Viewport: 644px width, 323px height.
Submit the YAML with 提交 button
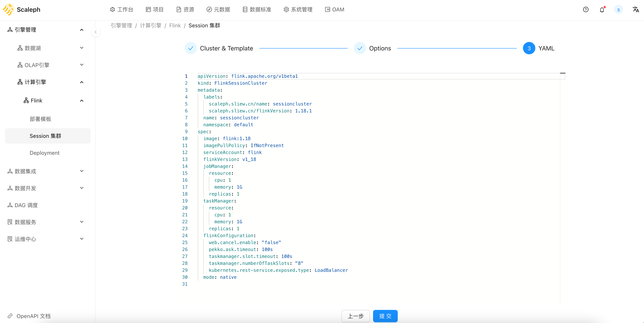385,316
